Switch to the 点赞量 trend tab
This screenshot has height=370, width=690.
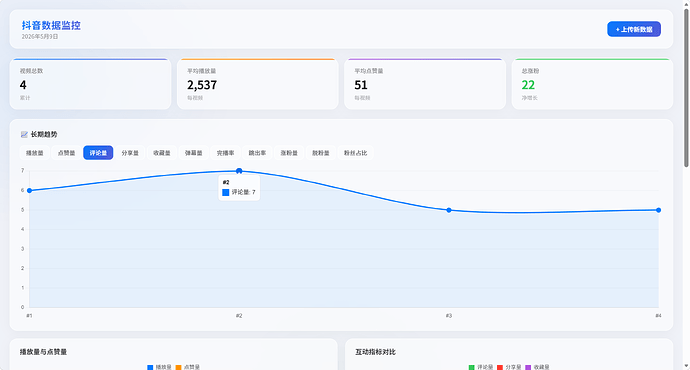click(x=66, y=153)
